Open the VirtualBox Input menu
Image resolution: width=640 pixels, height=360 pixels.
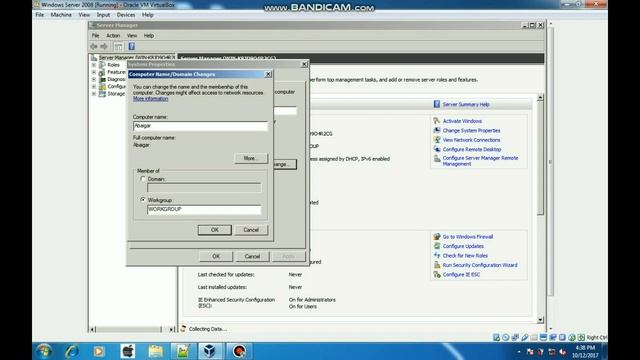point(103,15)
